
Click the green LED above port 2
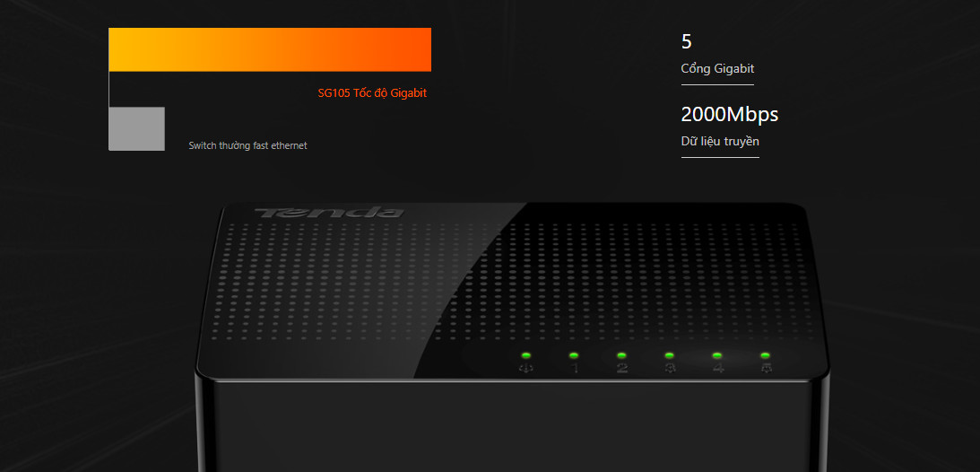pos(621,355)
